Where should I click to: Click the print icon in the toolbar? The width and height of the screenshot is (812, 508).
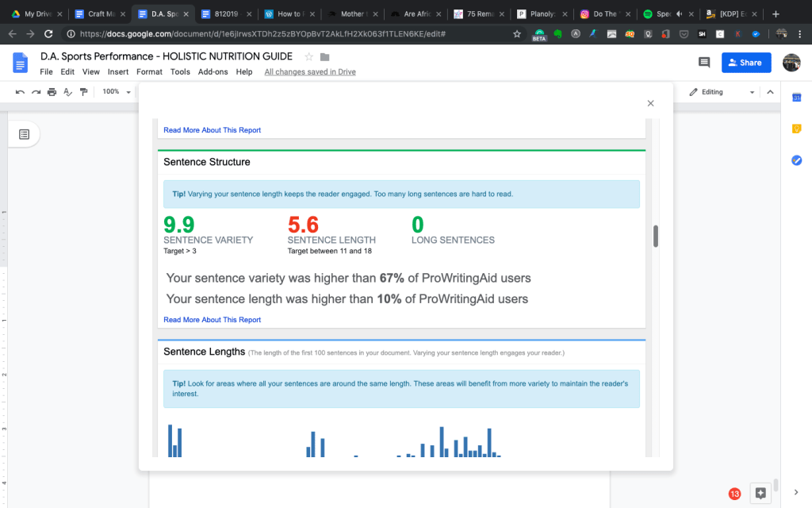52,92
